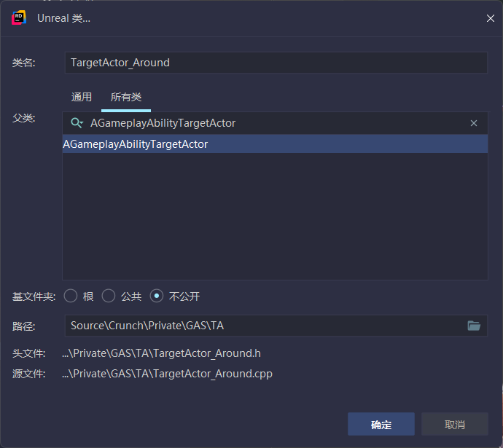Click the 头文件 label
The image size is (503, 448).
tap(29, 353)
